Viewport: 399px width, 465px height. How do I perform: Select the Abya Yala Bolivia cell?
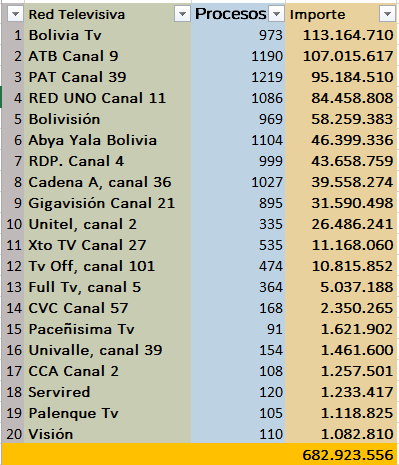tap(108, 140)
